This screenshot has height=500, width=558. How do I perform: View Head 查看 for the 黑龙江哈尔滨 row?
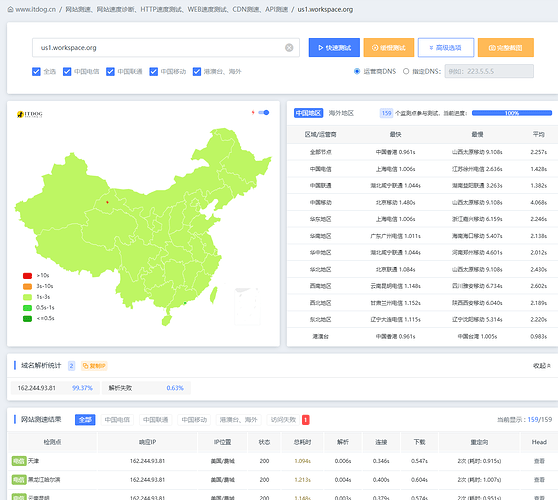click(x=539, y=480)
